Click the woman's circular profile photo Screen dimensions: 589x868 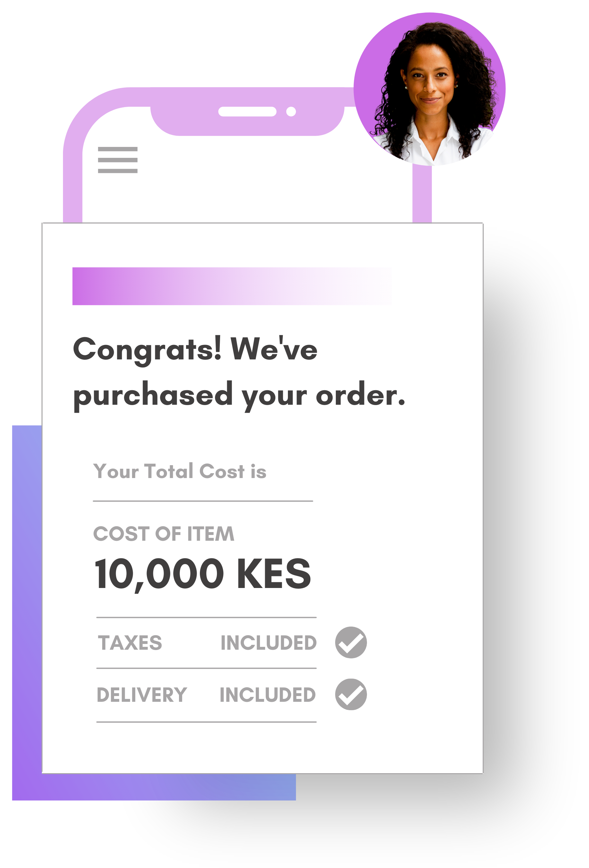[x=429, y=89]
